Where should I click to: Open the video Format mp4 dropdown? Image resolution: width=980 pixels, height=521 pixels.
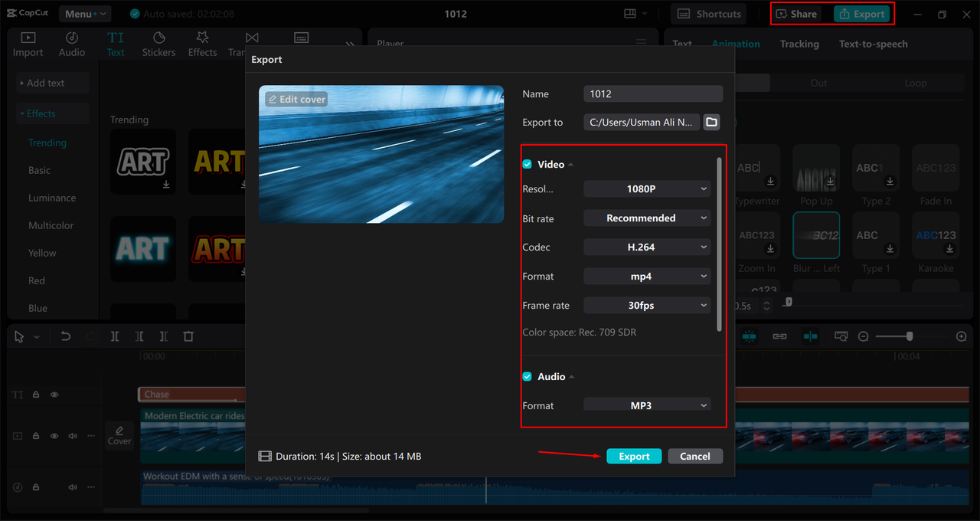pyautogui.click(x=647, y=277)
